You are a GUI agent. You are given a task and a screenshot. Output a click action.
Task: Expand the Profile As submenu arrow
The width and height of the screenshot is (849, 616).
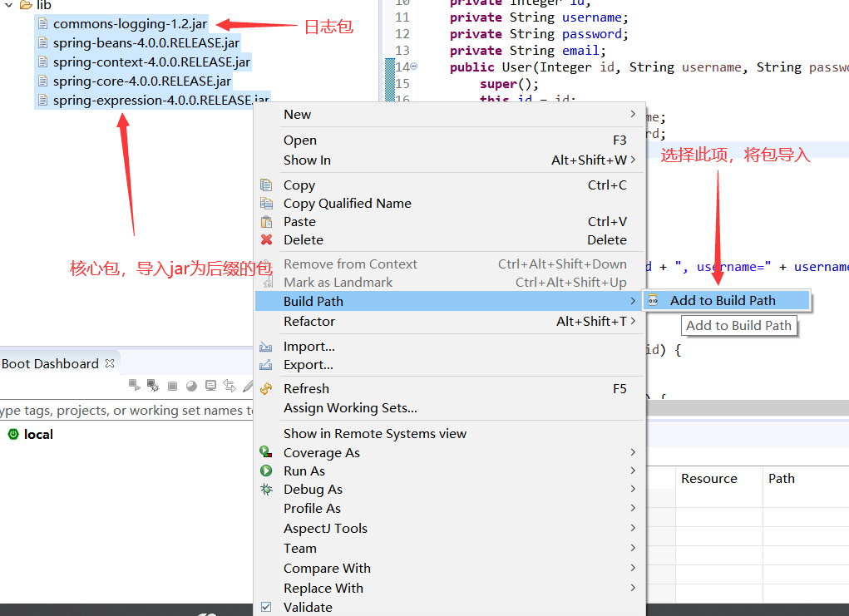(633, 508)
